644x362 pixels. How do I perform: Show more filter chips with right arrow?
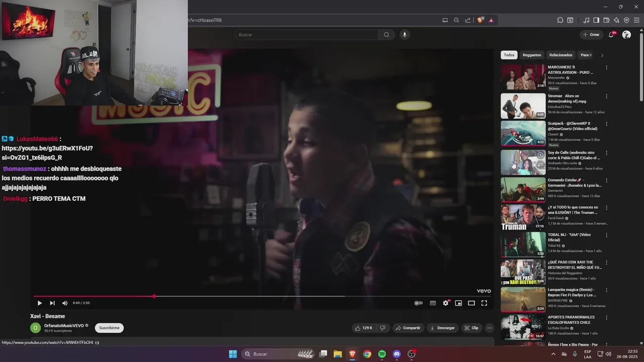(x=602, y=55)
